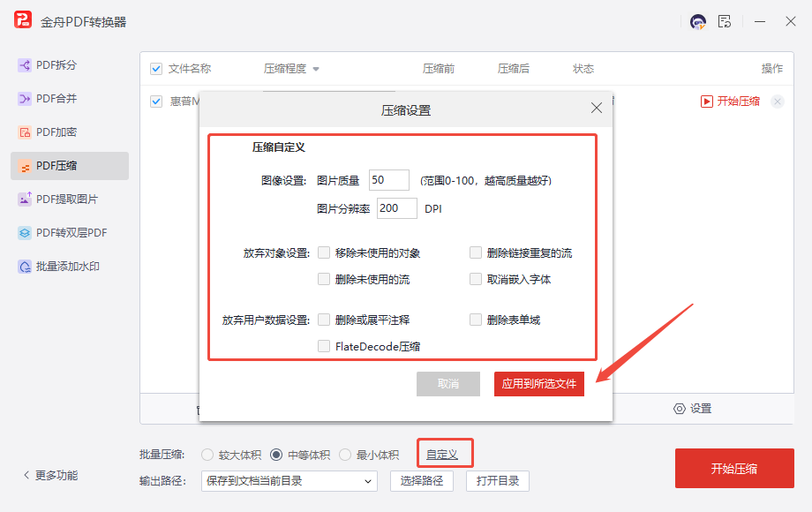Open the PDF加密 function
Image resolution: width=812 pixels, height=512 pixels.
tap(70, 132)
